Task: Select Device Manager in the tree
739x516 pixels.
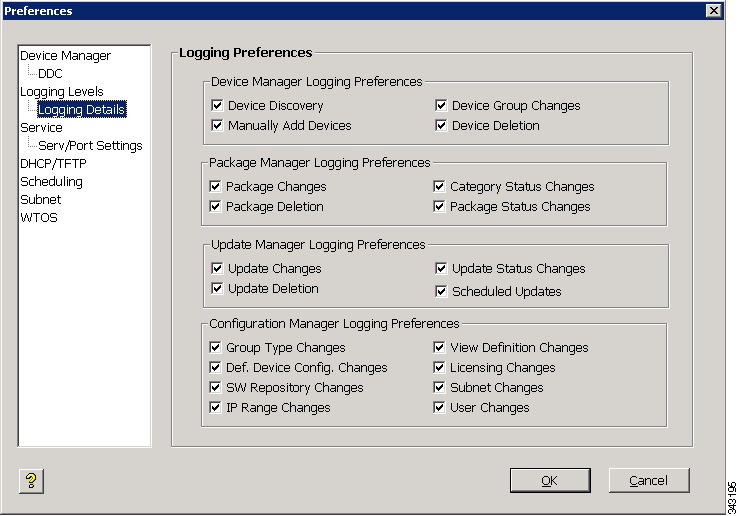Action: [x=66, y=56]
